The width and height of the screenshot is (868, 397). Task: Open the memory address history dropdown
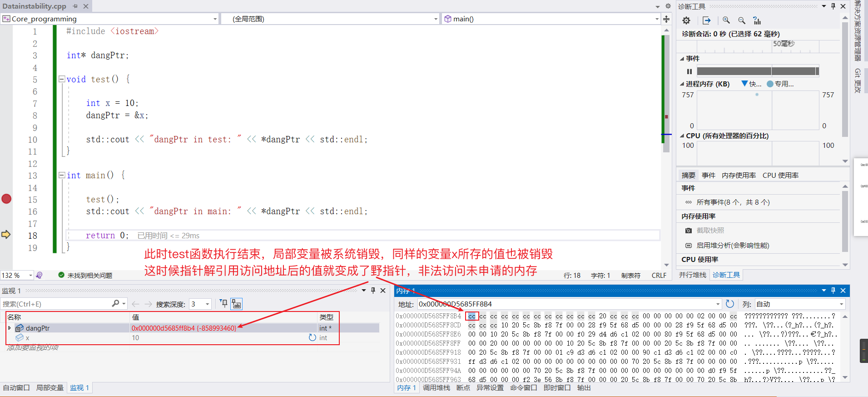pyautogui.click(x=718, y=304)
